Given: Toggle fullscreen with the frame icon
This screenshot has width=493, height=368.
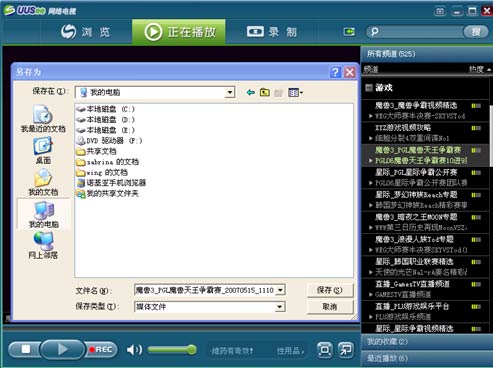Looking at the screenshot, I should 324,350.
